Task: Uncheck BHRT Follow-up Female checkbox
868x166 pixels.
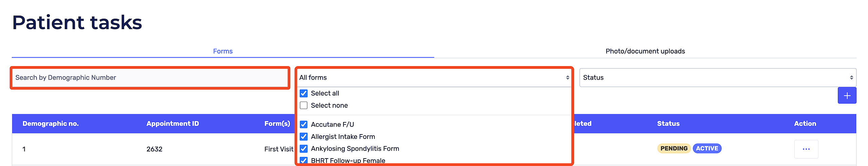Action: tap(304, 160)
